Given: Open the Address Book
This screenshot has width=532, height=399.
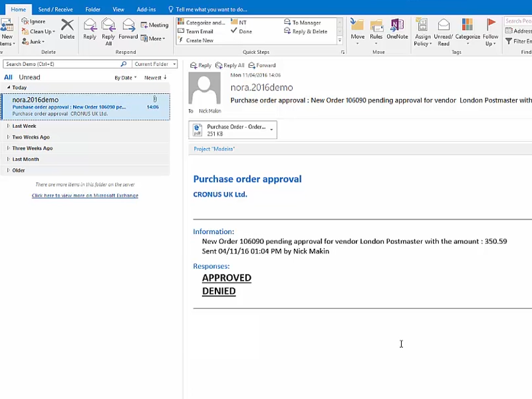Looking at the screenshot, I should click(519, 31).
